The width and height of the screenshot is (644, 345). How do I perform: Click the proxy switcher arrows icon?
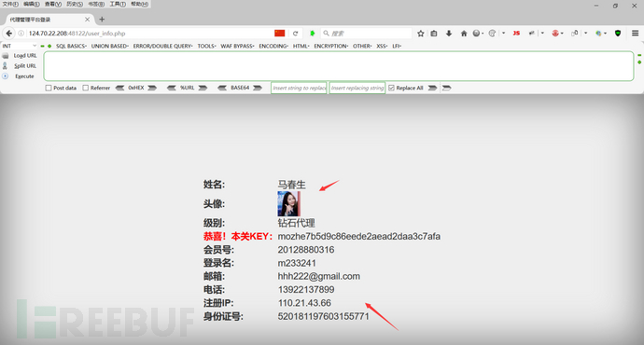tap(532, 34)
